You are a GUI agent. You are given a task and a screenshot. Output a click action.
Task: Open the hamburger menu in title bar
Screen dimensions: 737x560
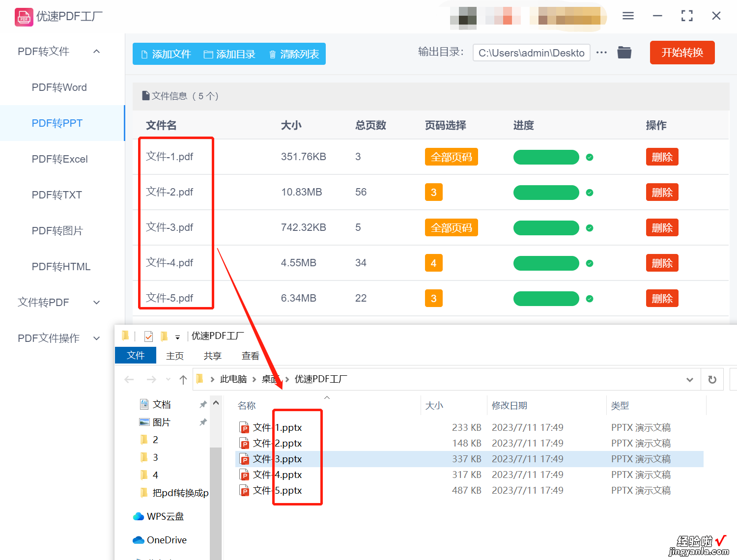(x=628, y=16)
